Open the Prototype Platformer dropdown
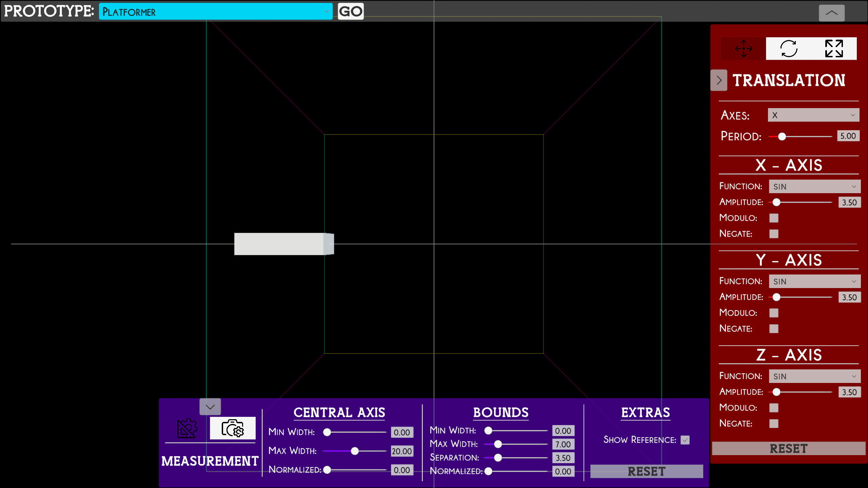The height and width of the screenshot is (488, 868). coord(216,12)
